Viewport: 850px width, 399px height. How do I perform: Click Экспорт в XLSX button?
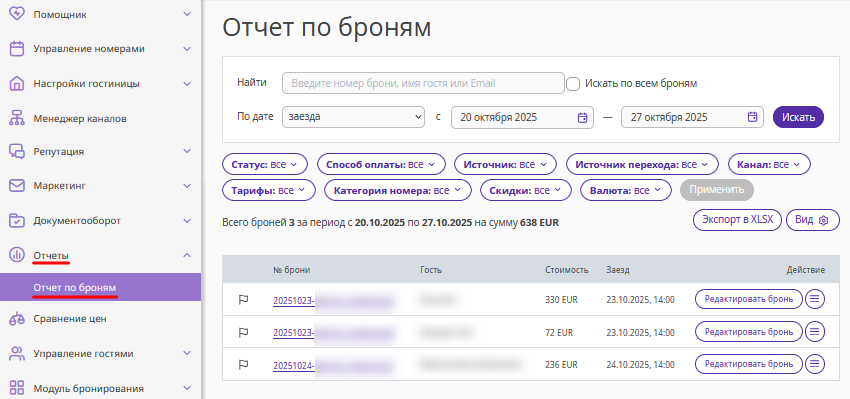[x=737, y=220]
